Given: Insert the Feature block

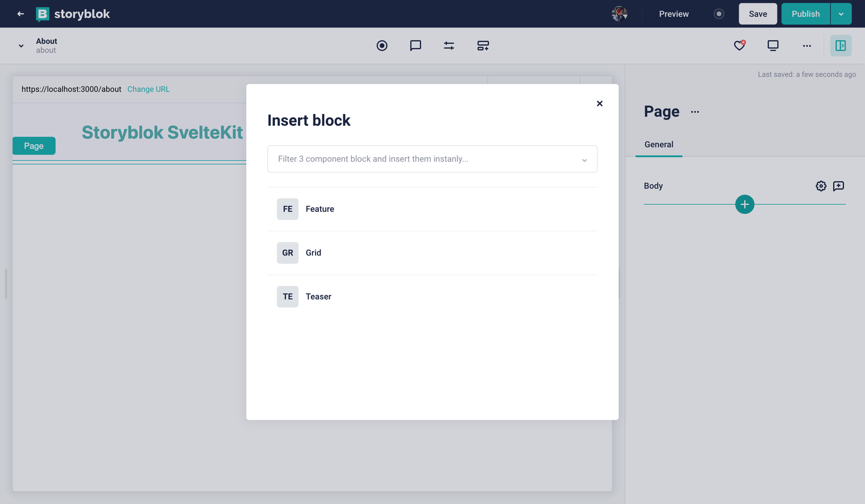Looking at the screenshot, I should (x=432, y=209).
